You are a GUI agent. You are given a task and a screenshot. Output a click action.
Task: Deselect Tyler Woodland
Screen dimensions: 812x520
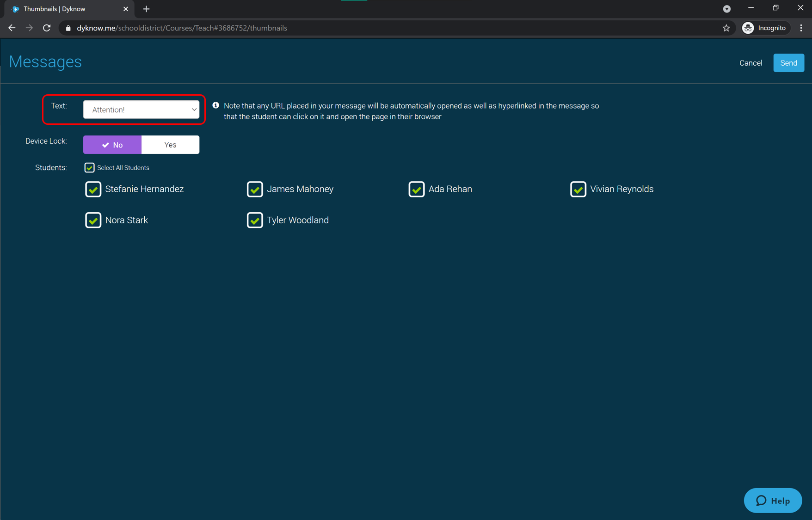(255, 220)
